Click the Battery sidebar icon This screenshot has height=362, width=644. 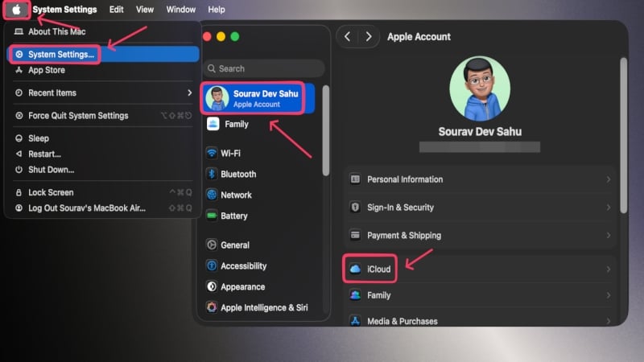point(212,216)
